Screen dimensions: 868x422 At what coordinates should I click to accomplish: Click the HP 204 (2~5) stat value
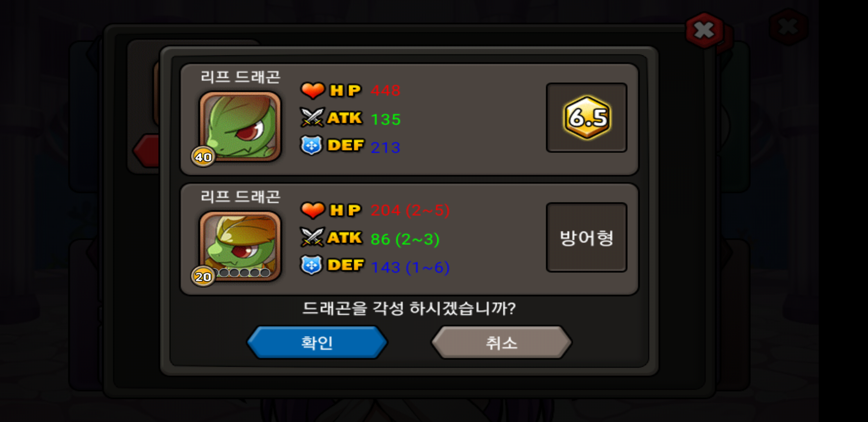tap(410, 211)
